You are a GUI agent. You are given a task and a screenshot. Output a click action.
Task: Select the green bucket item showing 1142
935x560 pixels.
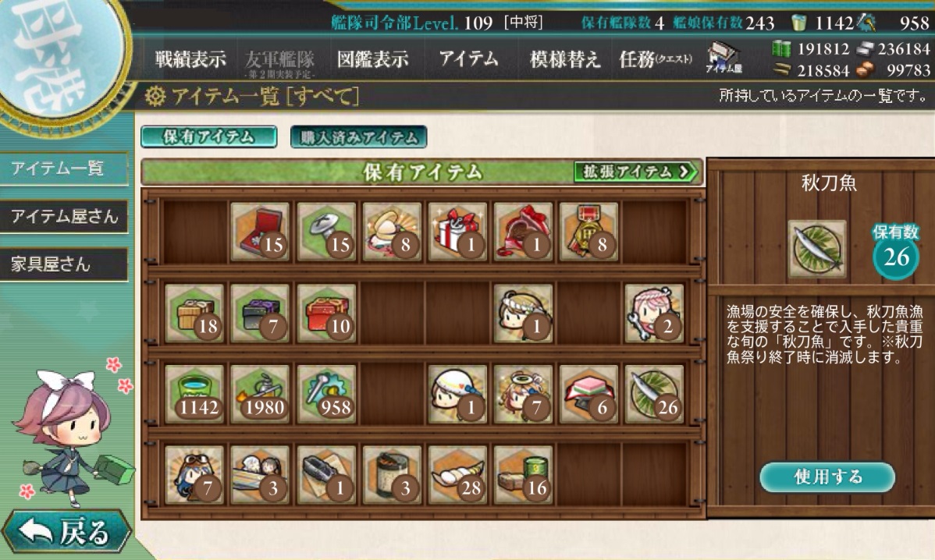click(194, 394)
